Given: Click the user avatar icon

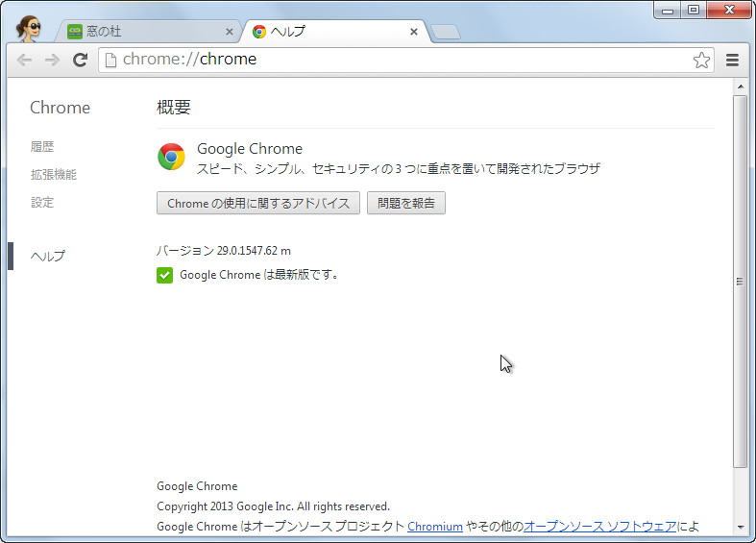Looking at the screenshot, I should (28, 28).
